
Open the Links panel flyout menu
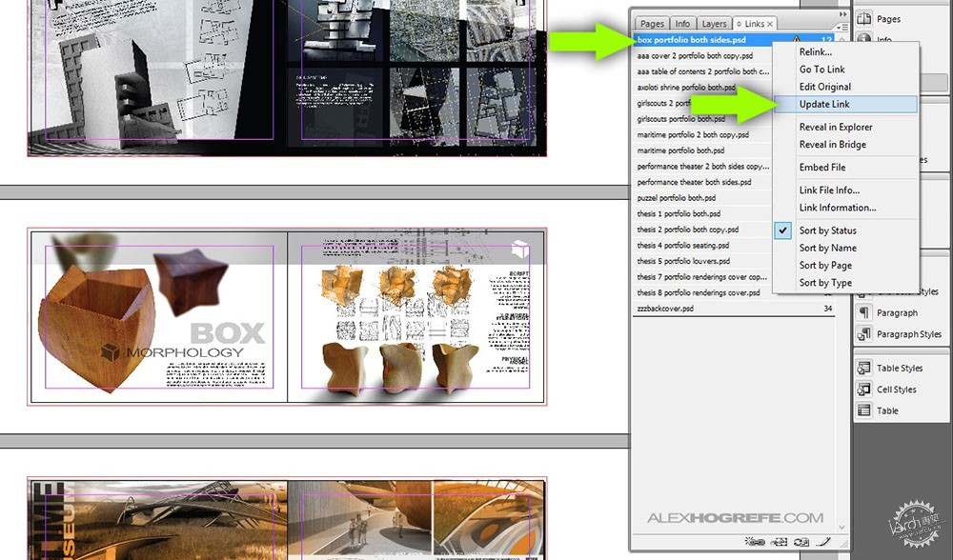point(841,27)
